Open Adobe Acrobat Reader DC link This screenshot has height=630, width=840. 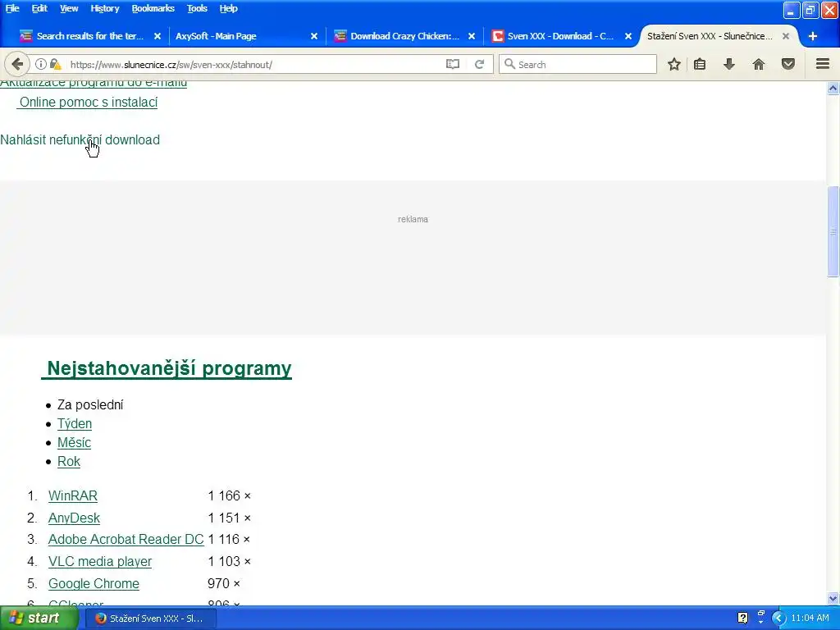pyautogui.click(x=126, y=540)
